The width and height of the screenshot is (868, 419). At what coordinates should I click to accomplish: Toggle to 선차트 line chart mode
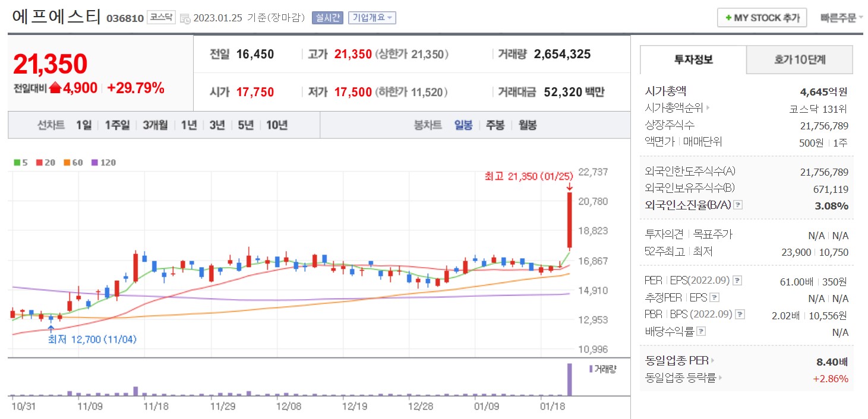[51, 125]
